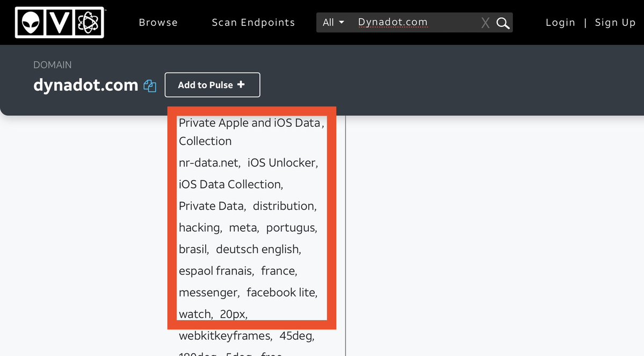Click the brasil tag
The height and width of the screenshot is (356, 644).
pos(193,249)
